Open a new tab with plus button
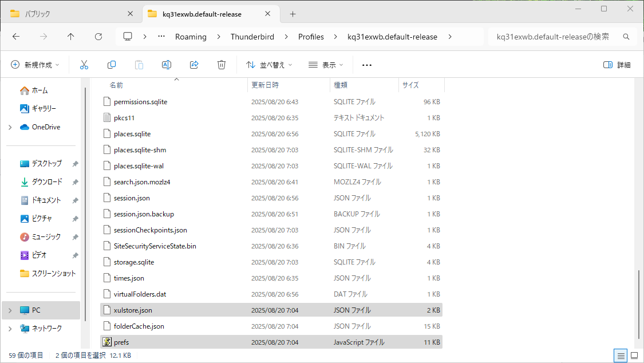The width and height of the screenshot is (644, 363). pyautogui.click(x=293, y=14)
